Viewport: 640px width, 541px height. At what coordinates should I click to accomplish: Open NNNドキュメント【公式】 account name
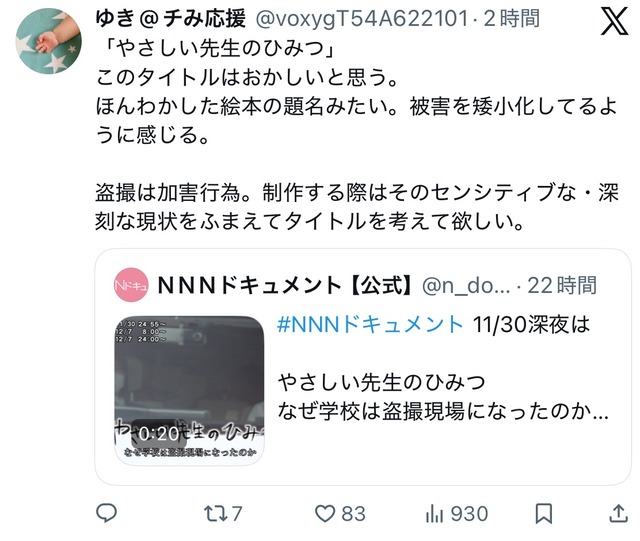(x=284, y=285)
